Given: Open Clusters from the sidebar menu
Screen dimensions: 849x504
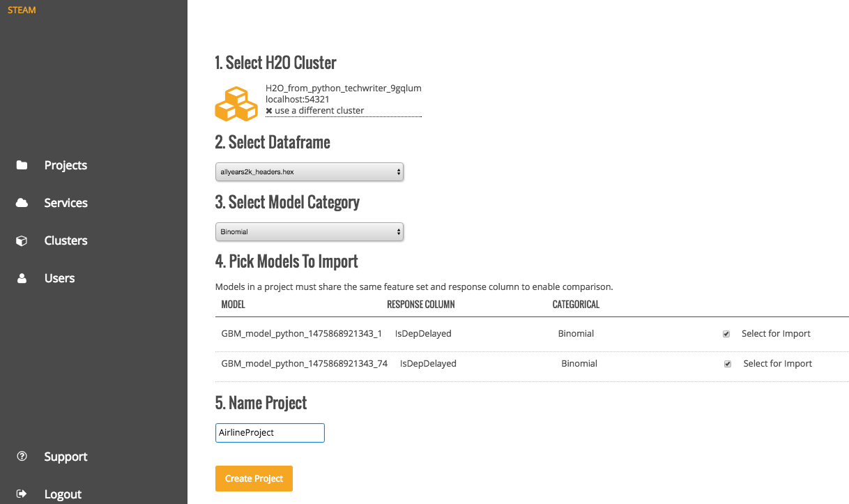Looking at the screenshot, I should [66, 240].
